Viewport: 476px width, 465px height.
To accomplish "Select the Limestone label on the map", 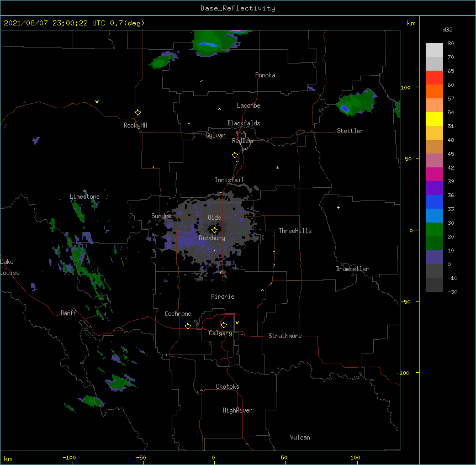I will pyautogui.click(x=84, y=197).
